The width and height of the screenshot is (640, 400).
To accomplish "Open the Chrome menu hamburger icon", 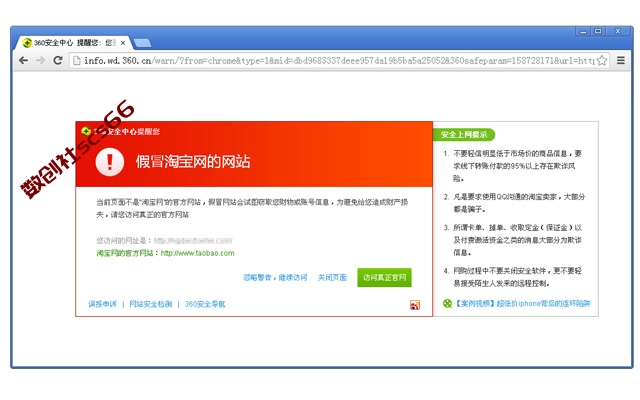I will (621, 60).
